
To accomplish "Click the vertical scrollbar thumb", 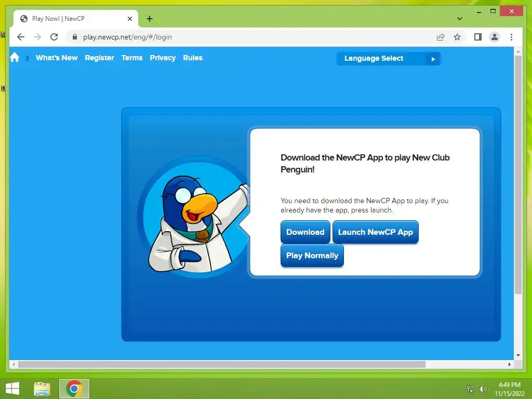I will [518, 175].
